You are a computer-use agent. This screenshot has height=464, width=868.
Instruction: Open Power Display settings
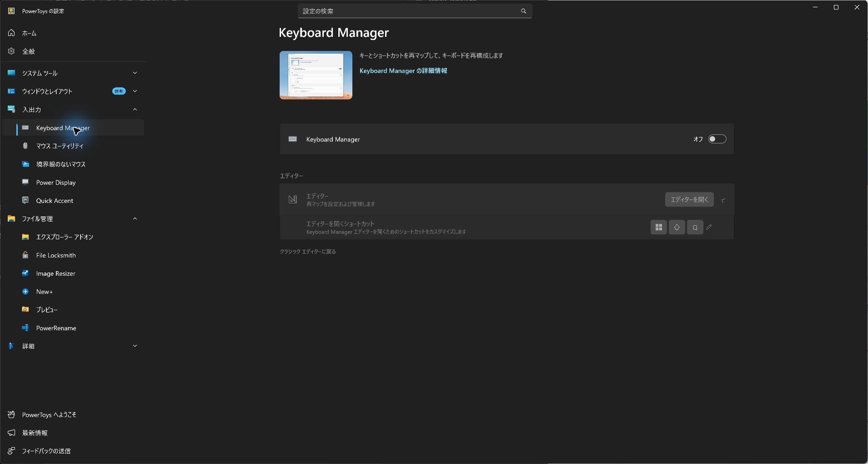point(73,182)
